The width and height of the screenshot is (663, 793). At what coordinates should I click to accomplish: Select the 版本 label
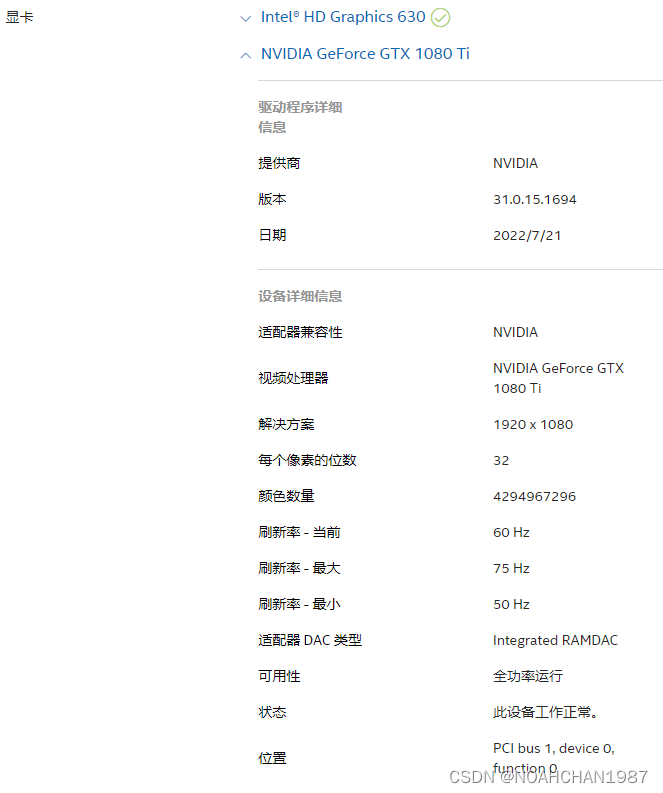(x=272, y=199)
